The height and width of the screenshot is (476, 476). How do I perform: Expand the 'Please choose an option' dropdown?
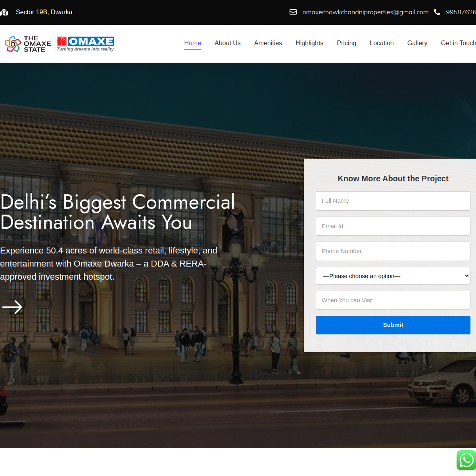click(x=393, y=276)
